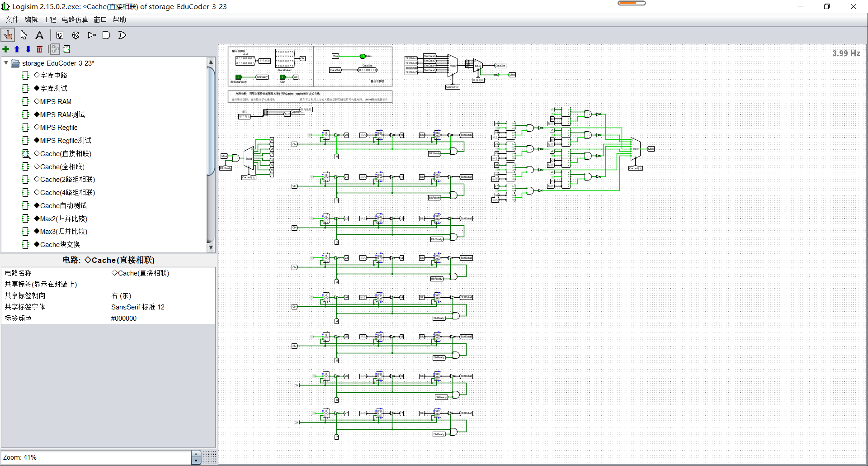
Task: Select the Text label tool
Action: (39, 35)
